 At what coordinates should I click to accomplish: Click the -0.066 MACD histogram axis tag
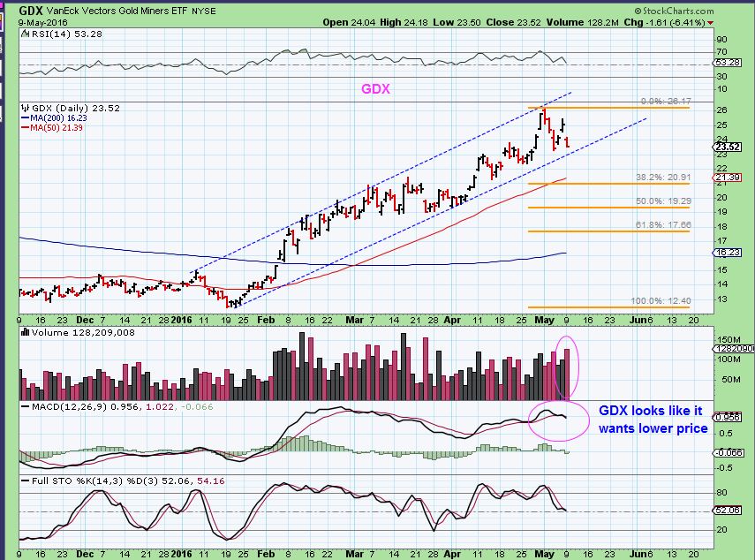(x=729, y=452)
